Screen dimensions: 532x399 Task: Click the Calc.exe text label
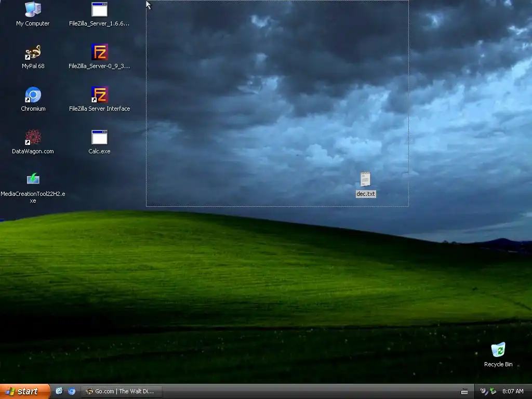99,151
